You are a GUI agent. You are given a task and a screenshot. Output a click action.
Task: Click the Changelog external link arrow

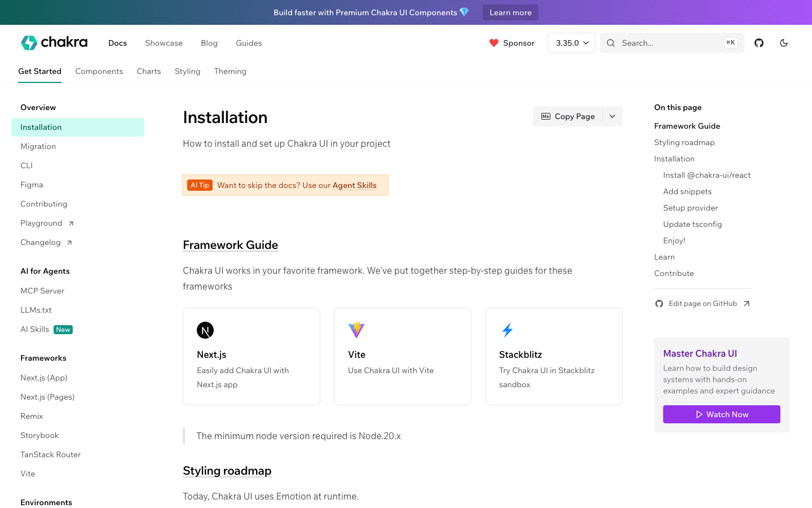[69, 243]
